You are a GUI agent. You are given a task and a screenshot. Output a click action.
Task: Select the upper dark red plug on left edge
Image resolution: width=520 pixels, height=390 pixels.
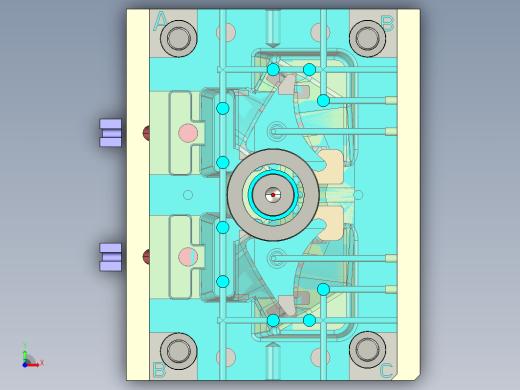pyautogui.click(x=146, y=133)
